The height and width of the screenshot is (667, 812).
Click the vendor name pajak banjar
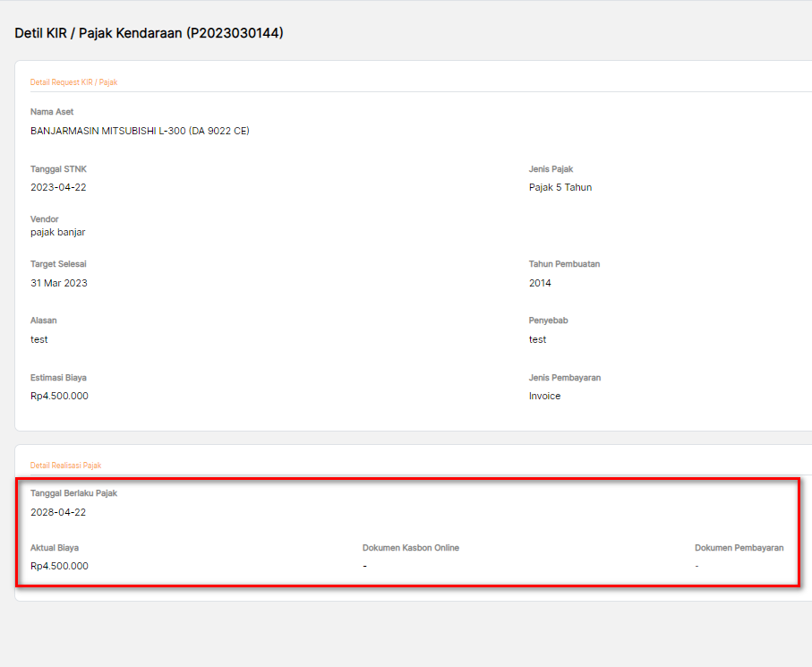tap(57, 232)
